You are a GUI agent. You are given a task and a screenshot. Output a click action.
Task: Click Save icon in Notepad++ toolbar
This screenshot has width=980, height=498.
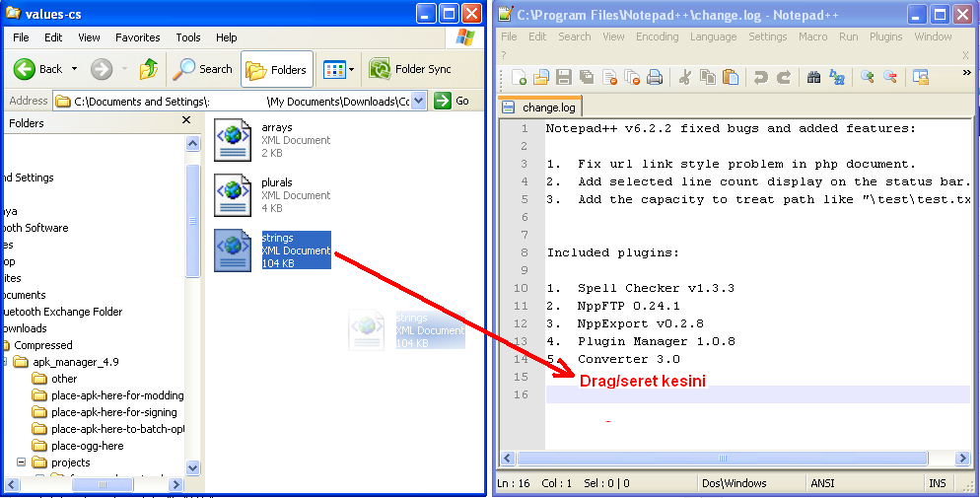[564, 77]
